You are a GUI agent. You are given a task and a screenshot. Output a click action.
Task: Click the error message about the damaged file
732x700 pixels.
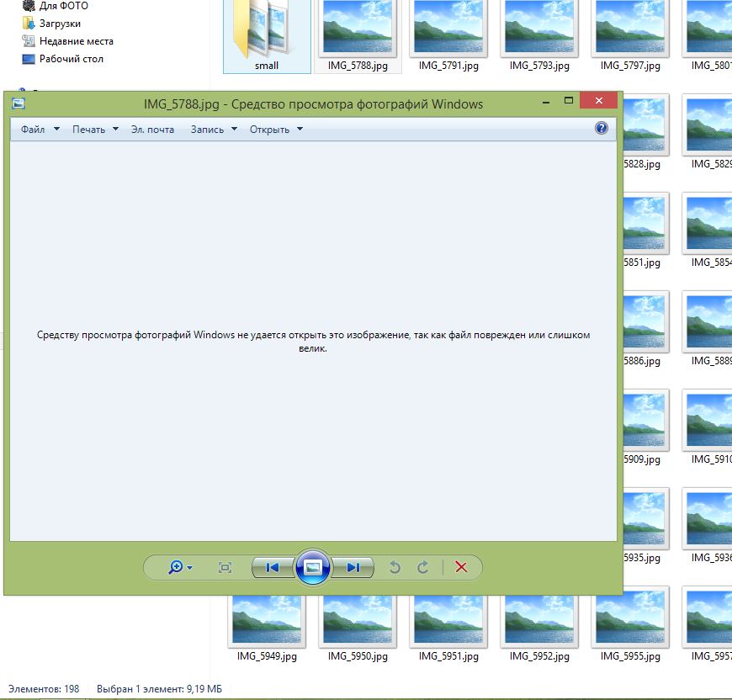pyautogui.click(x=313, y=342)
